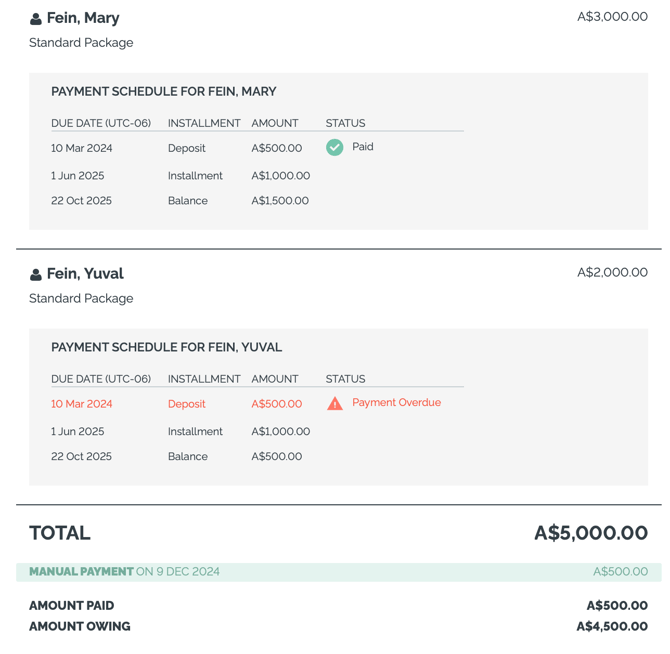Click the A$5,000.00 total amount

(x=591, y=533)
